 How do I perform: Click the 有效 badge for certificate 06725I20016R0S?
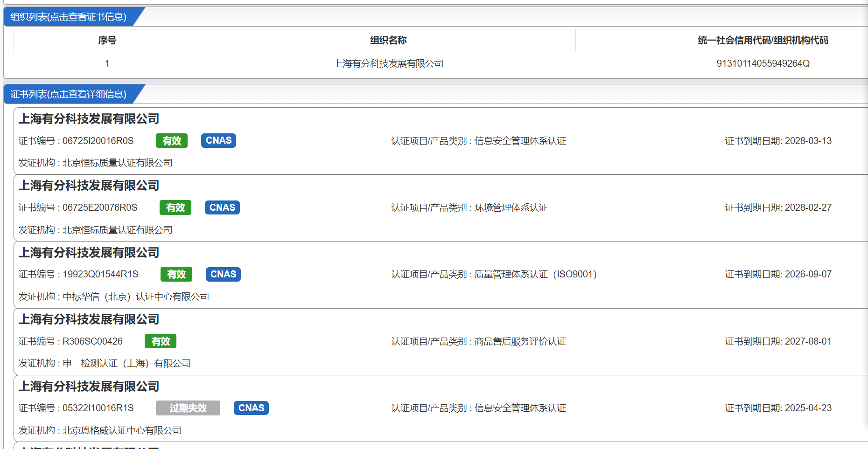[x=172, y=141]
